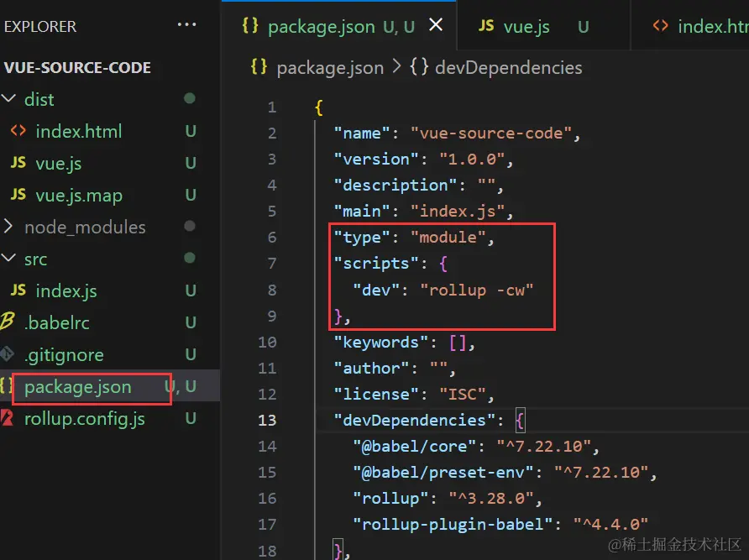Click the "@babel/core" dependency key
Image resolution: width=749 pixels, height=560 pixels.
[414, 447]
